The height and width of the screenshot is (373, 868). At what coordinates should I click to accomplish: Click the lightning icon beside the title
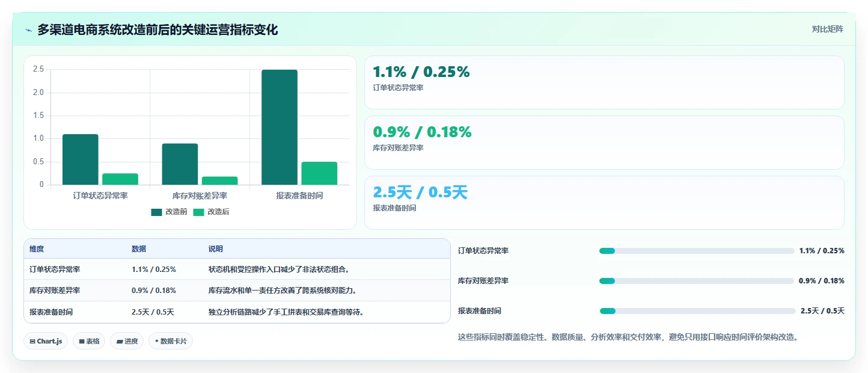coord(28,30)
